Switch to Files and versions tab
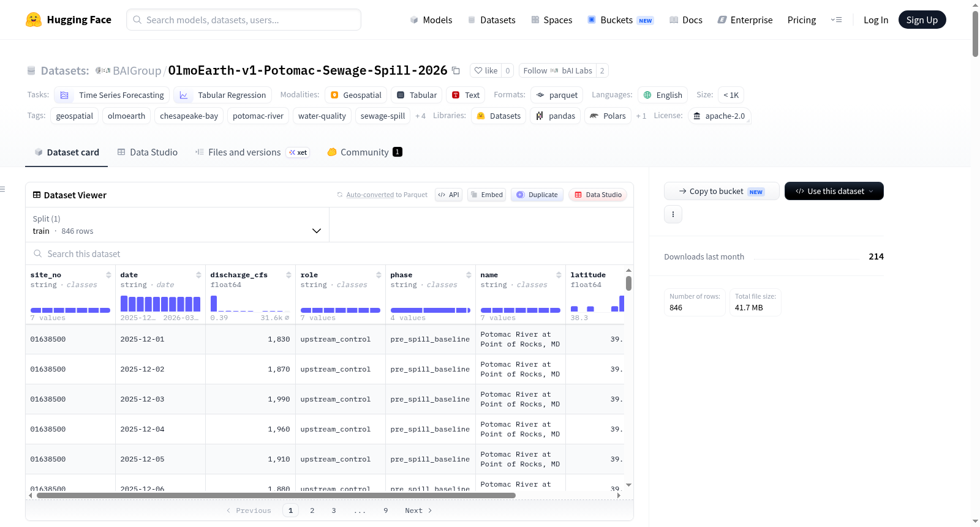 point(252,152)
